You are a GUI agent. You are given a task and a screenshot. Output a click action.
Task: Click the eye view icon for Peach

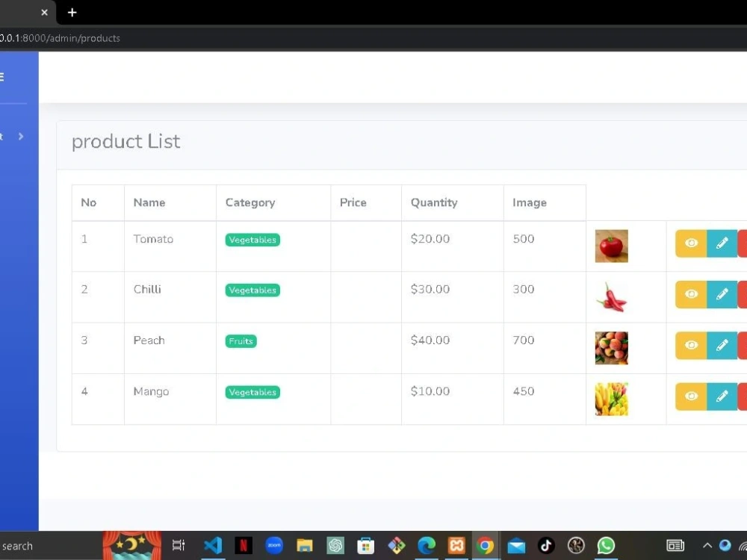(690, 345)
